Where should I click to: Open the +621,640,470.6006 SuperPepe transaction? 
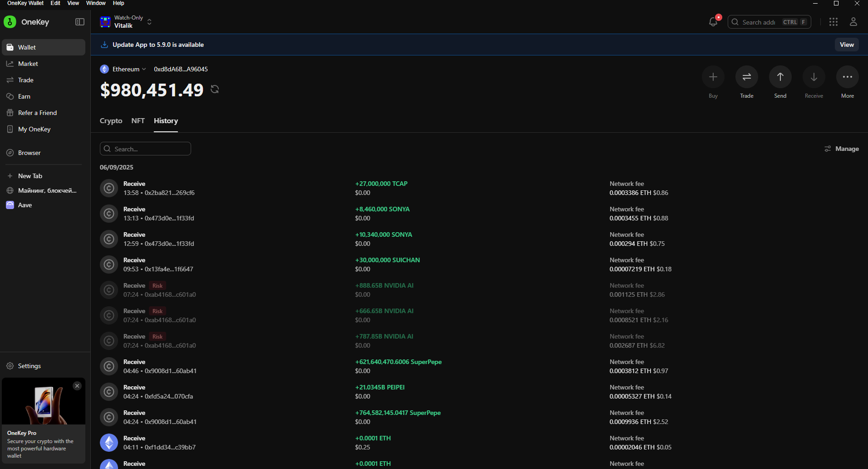tap(479, 366)
